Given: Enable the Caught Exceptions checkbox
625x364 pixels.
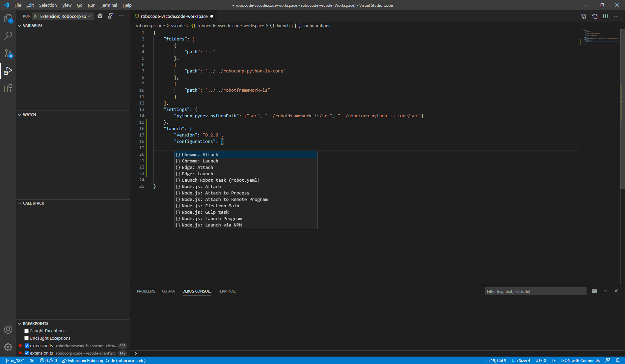Looking at the screenshot, I should (26, 331).
